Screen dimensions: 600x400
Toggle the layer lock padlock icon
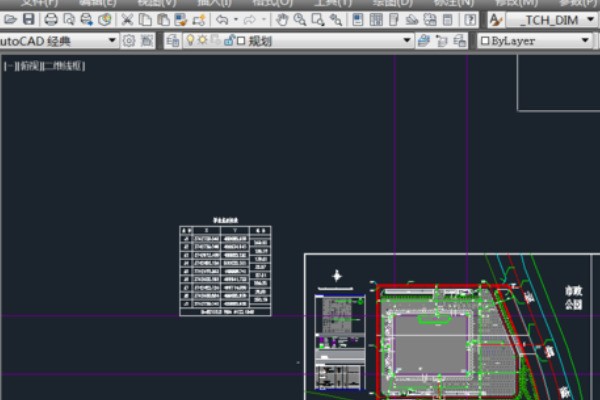[229, 41]
